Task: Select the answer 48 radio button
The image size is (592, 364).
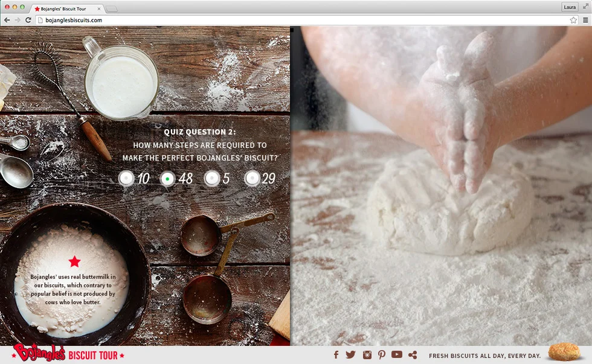Action: (167, 179)
